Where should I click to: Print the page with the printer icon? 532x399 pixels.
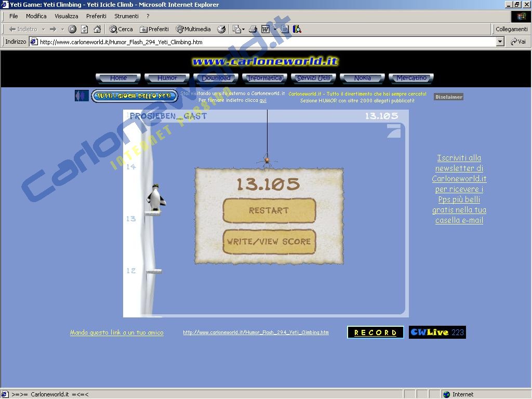point(253,29)
